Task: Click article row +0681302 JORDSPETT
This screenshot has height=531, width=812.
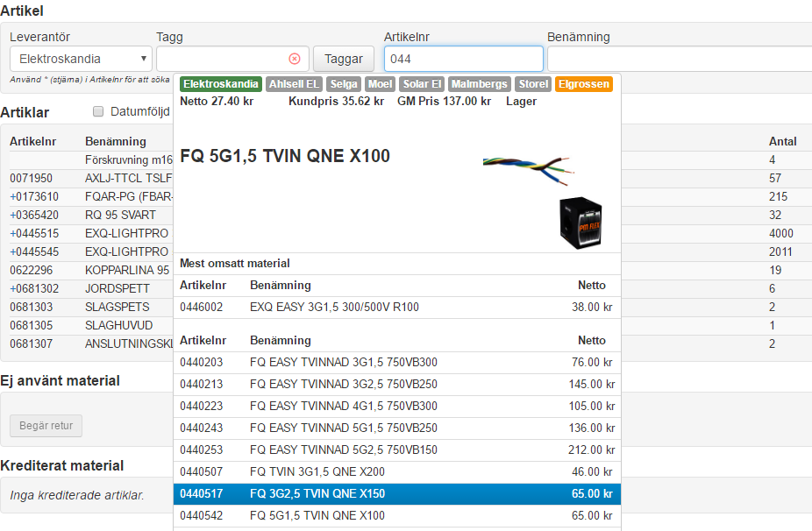Action: [x=91, y=289]
